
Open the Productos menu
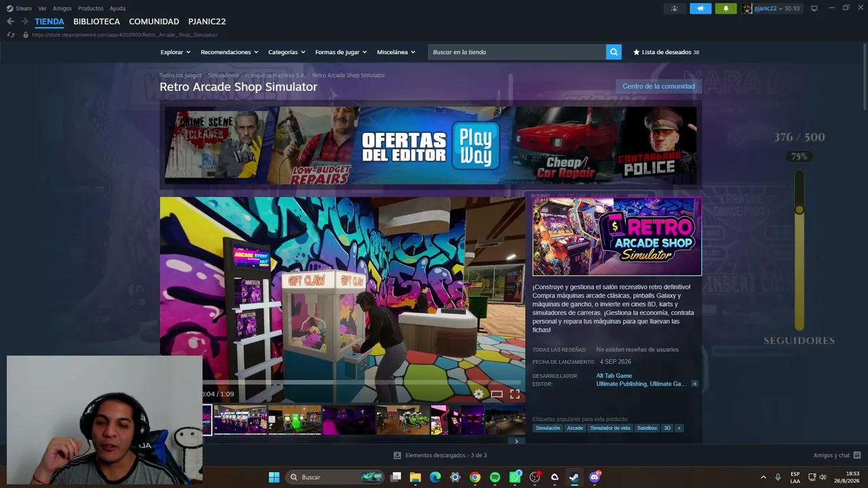point(91,8)
